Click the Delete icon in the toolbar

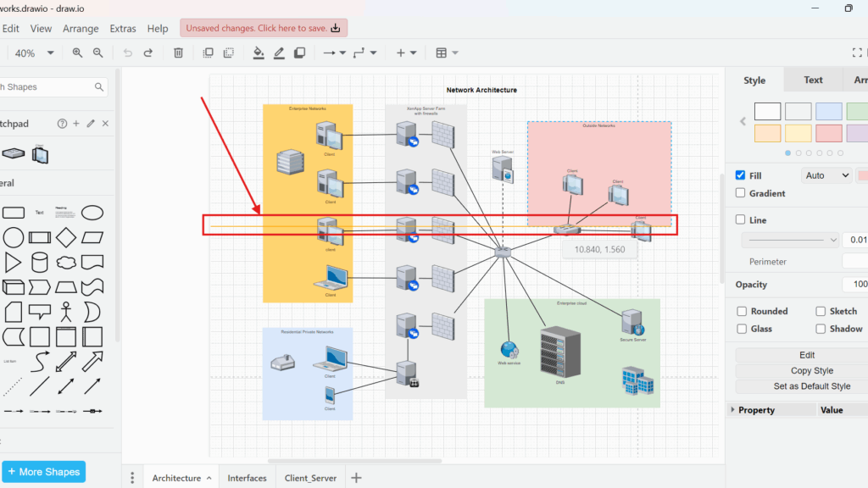click(x=178, y=53)
